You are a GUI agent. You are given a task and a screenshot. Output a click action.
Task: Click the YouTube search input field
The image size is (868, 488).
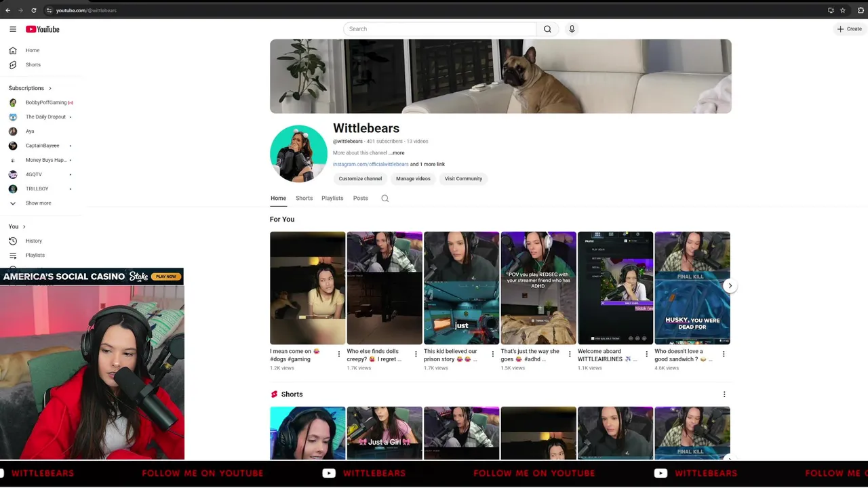[439, 29]
